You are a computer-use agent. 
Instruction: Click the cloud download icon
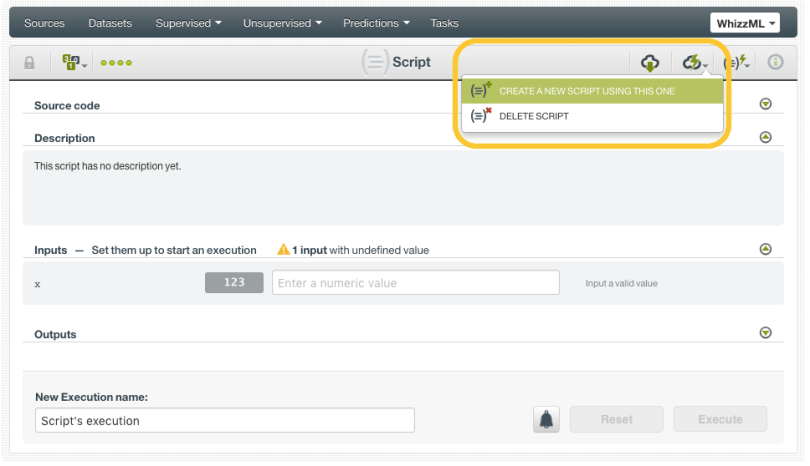(650, 62)
